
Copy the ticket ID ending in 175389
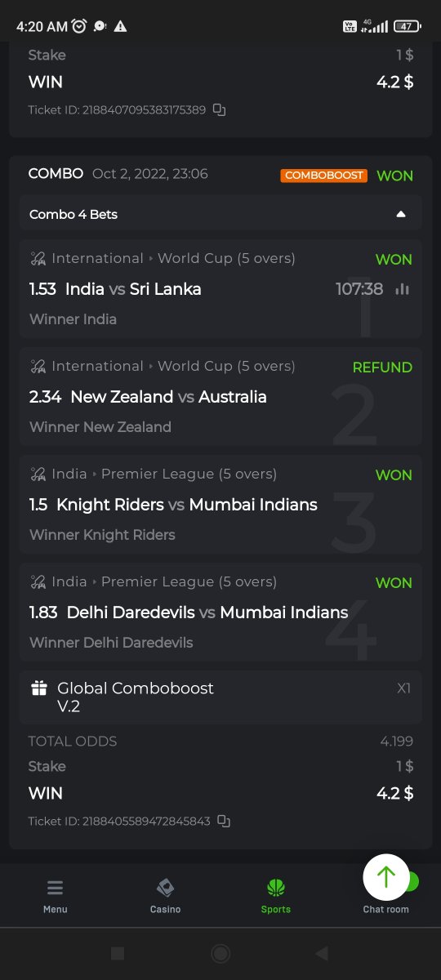pos(219,109)
